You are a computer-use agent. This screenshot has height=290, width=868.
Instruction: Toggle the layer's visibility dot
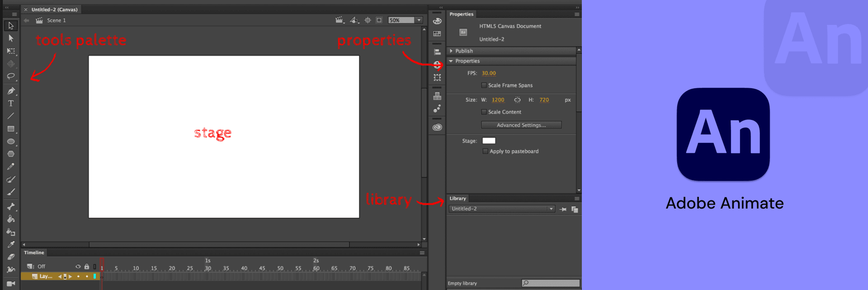tap(78, 276)
